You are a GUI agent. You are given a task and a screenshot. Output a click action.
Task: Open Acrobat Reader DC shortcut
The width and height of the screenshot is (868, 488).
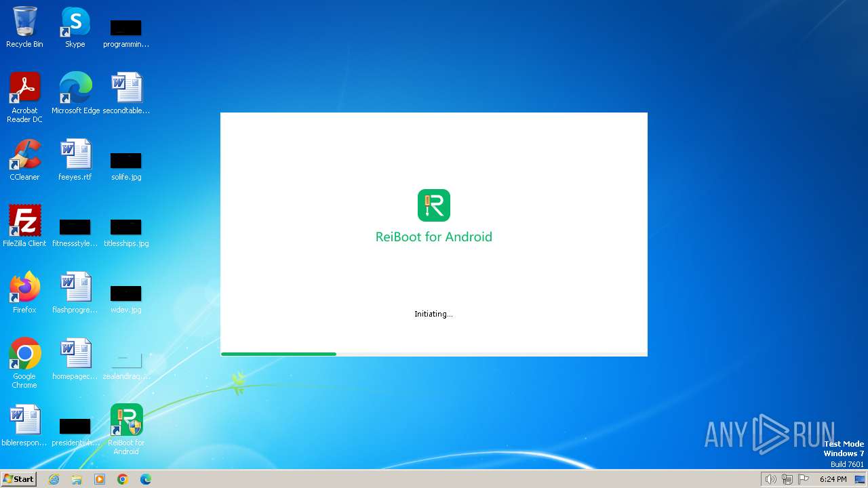coord(24,98)
